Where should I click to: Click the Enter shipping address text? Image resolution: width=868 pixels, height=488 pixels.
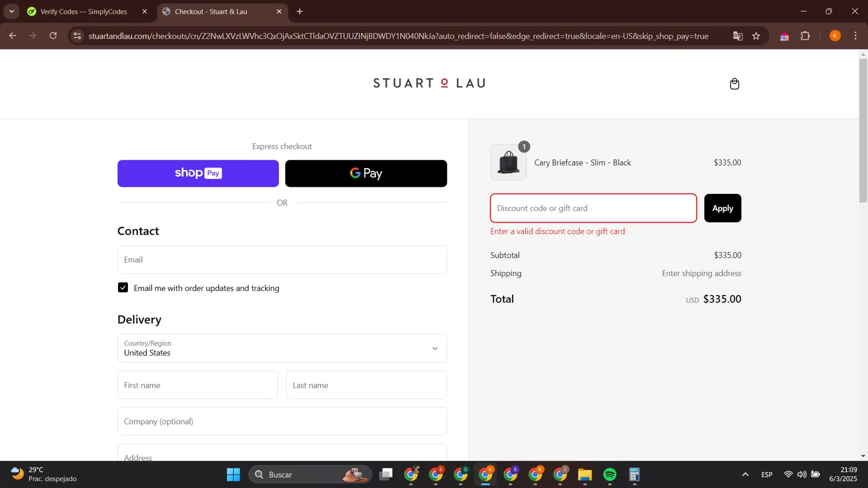[701, 273]
